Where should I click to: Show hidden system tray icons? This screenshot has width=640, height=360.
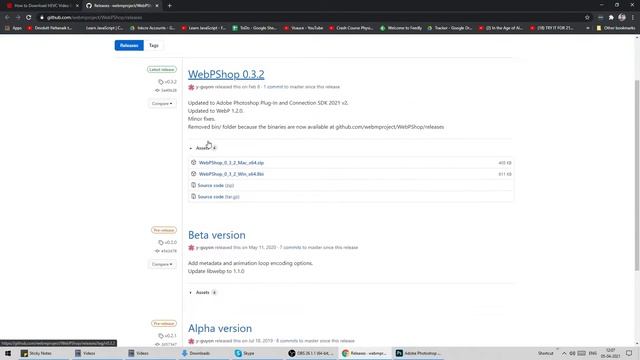[564, 353]
